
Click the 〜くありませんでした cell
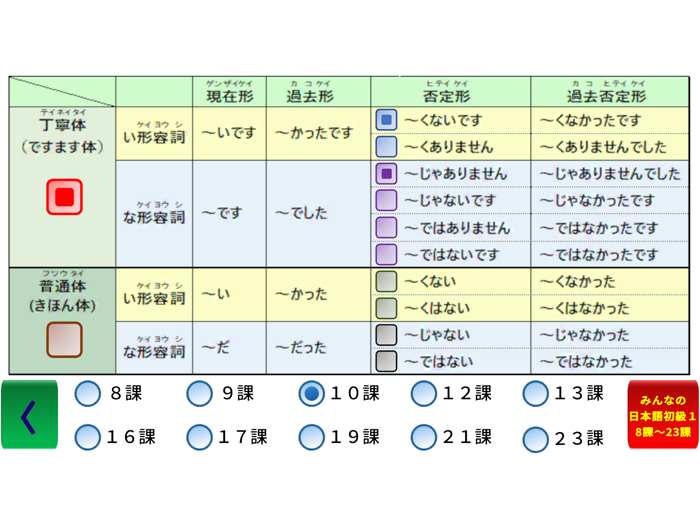point(610,147)
